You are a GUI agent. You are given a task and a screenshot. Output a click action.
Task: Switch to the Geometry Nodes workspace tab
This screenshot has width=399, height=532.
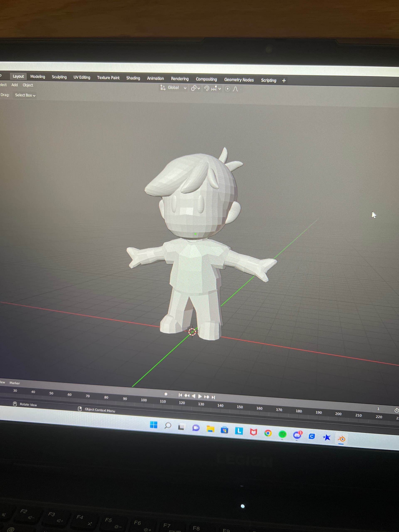tap(239, 80)
